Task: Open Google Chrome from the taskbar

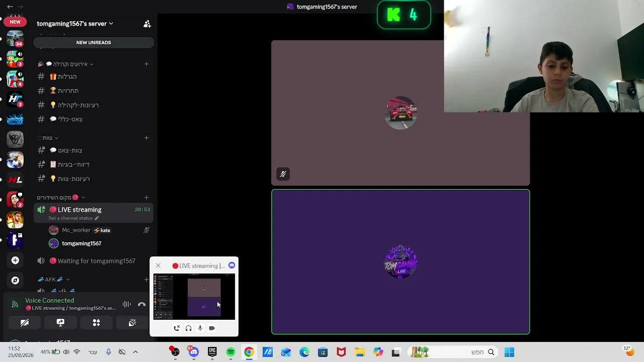Action: click(249, 352)
